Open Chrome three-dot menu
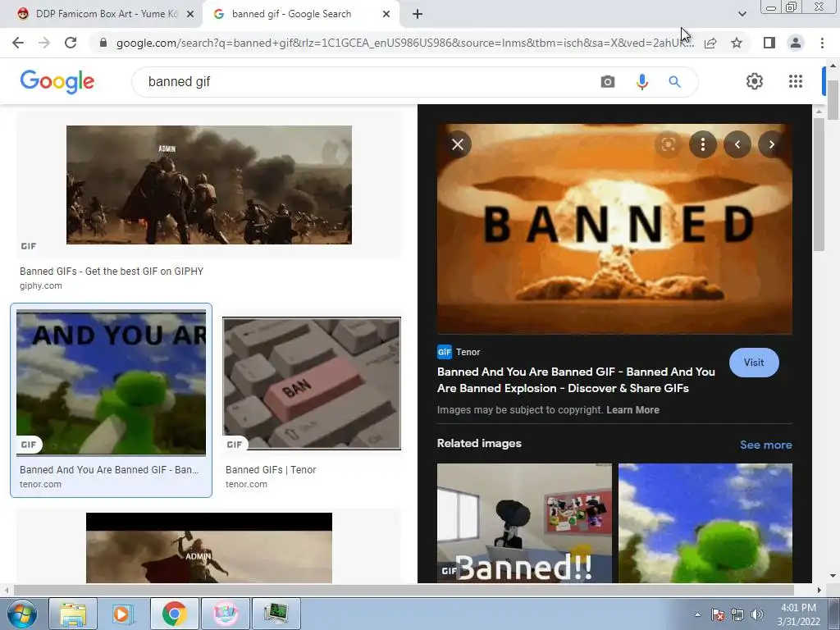The height and width of the screenshot is (630, 840). (x=822, y=43)
